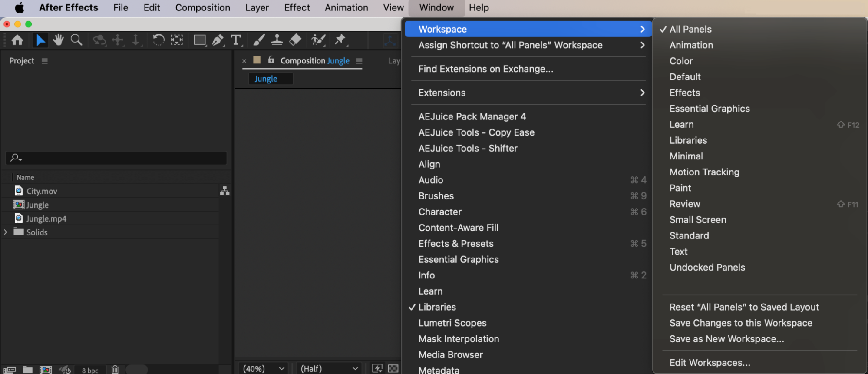Screen dimensions: 868x374
Task: Select the Horizontal Type tool
Action: pyautogui.click(x=236, y=40)
